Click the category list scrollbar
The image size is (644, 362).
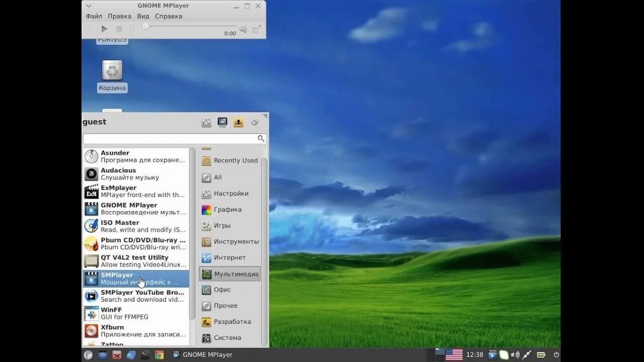point(264,251)
